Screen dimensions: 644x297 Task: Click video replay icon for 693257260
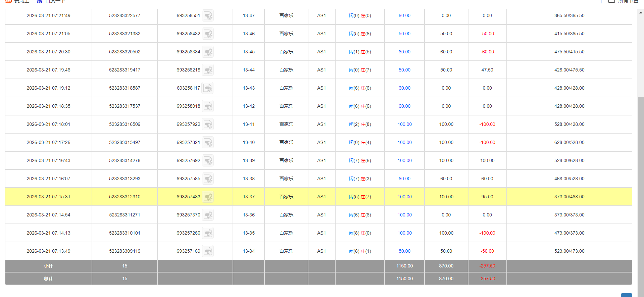click(208, 233)
